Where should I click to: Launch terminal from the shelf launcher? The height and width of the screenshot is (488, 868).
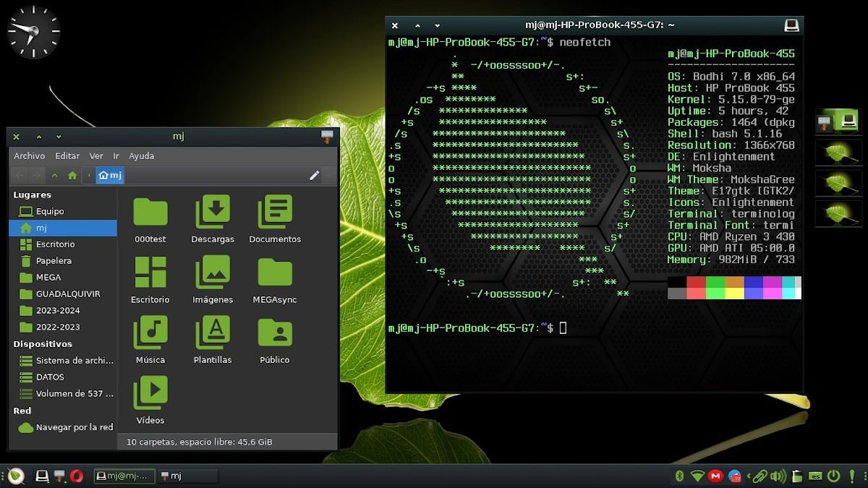click(x=42, y=476)
